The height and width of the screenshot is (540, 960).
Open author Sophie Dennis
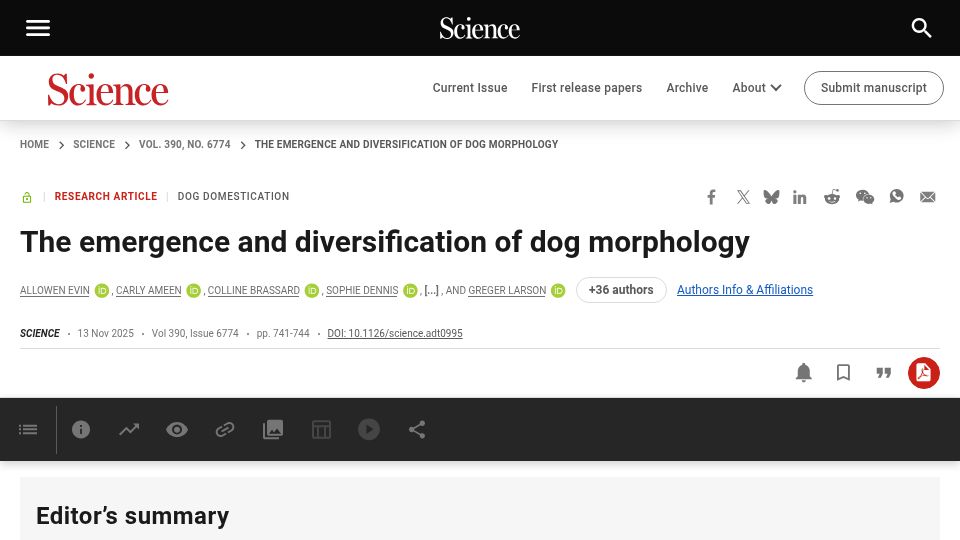click(x=362, y=290)
